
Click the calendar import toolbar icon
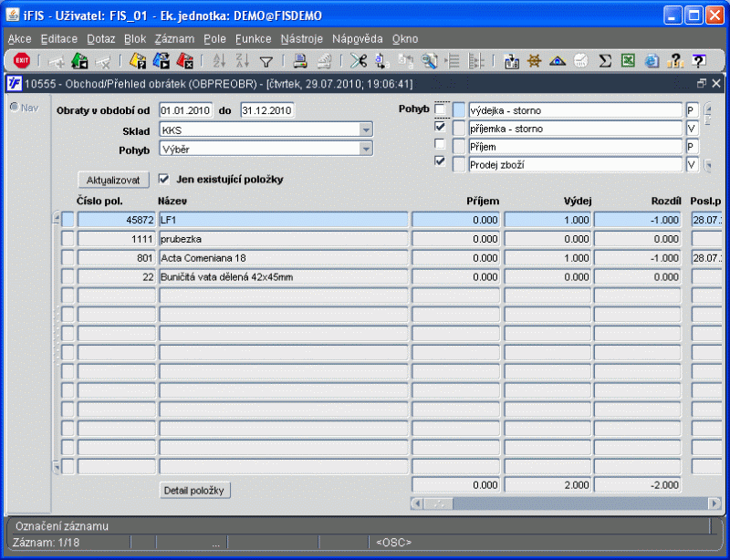[x=511, y=61]
